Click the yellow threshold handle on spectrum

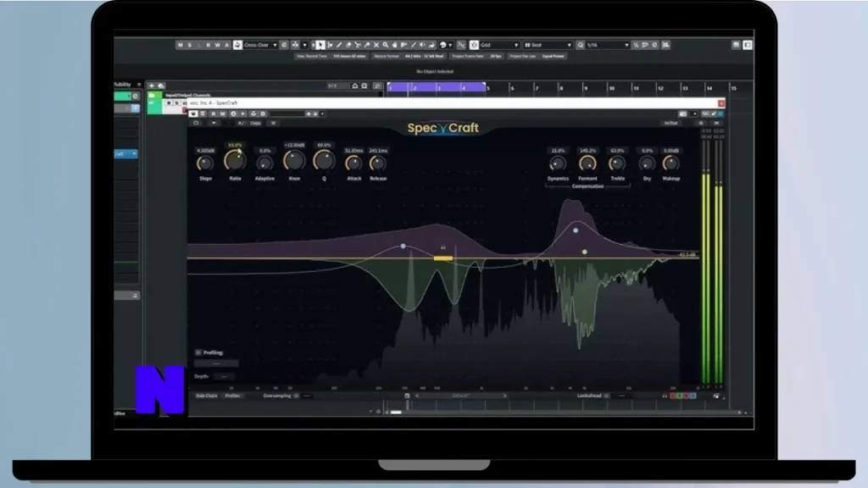click(442, 258)
